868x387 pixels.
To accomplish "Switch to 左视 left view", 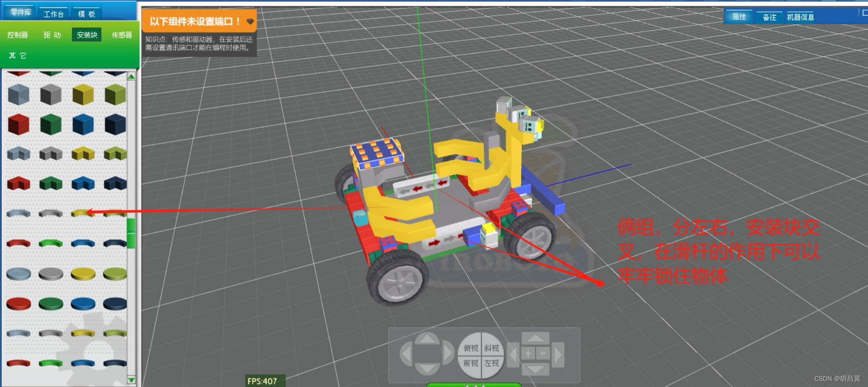I will pos(492,363).
